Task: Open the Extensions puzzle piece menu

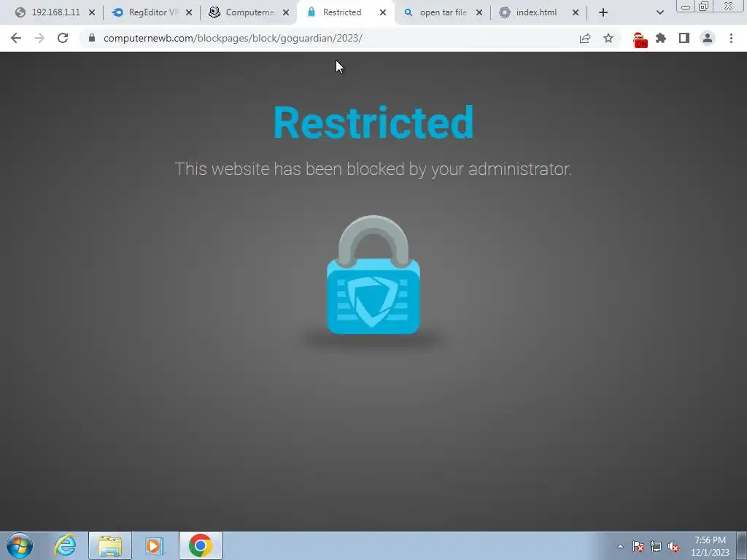Action: 661,38
